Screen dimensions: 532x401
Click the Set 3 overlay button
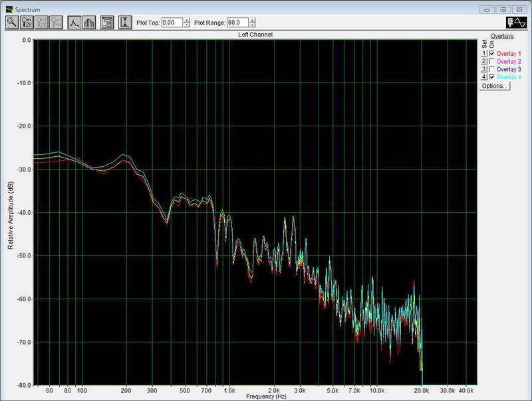pyautogui.click(x=484, y=69)
